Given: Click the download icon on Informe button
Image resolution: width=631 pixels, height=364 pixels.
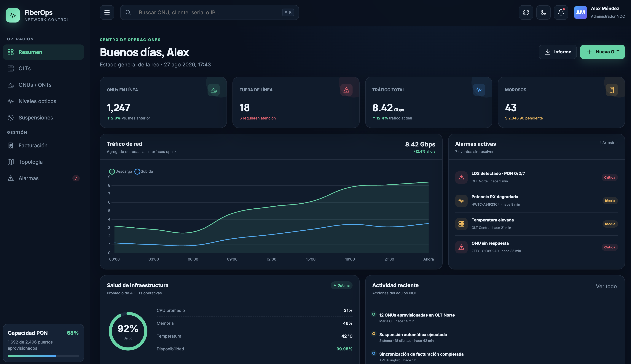Looking at the screenshot, I should tap(548, 52).
